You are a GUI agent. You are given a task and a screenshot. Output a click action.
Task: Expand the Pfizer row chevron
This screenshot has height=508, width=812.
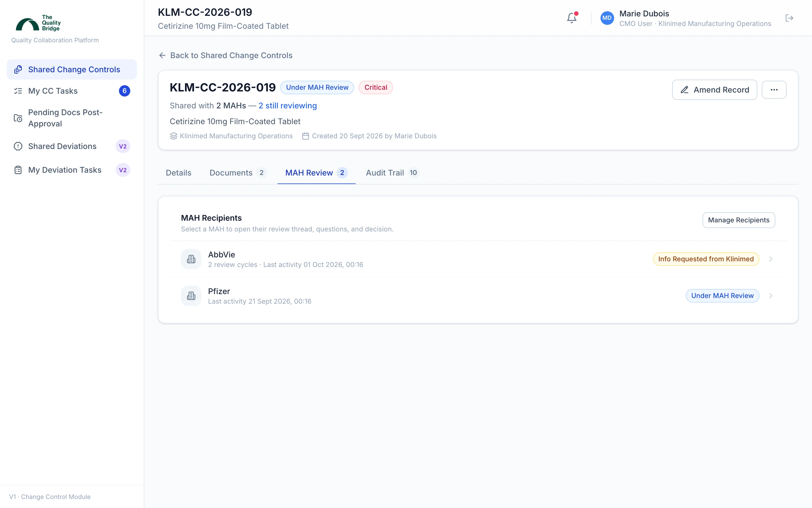pyautogui.click(x=771, y=296)
